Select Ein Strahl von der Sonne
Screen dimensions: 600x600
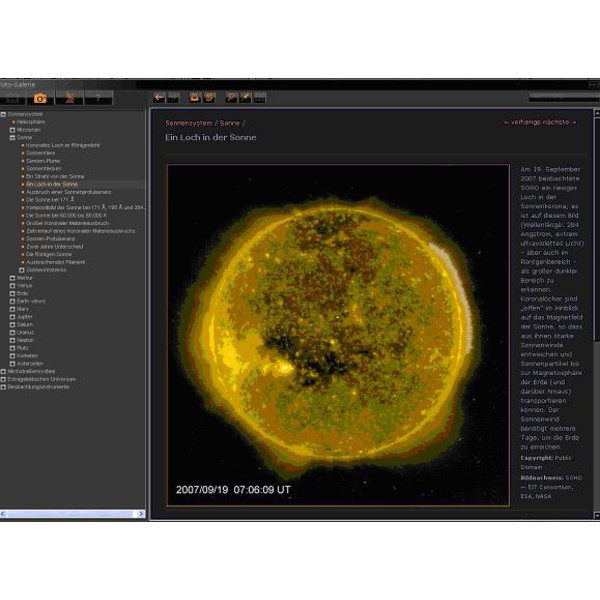pyautogui.click(x=55, y=176)
